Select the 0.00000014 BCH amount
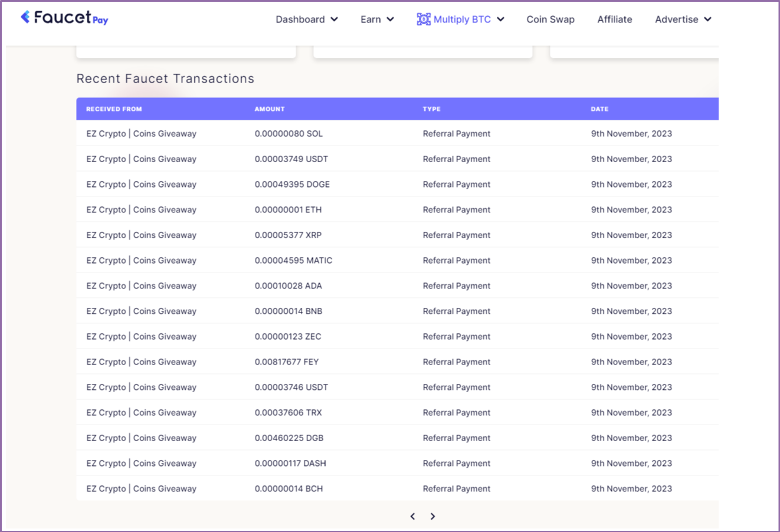The width and height of the screenshot is (780, 532). (x=289, y=489)
